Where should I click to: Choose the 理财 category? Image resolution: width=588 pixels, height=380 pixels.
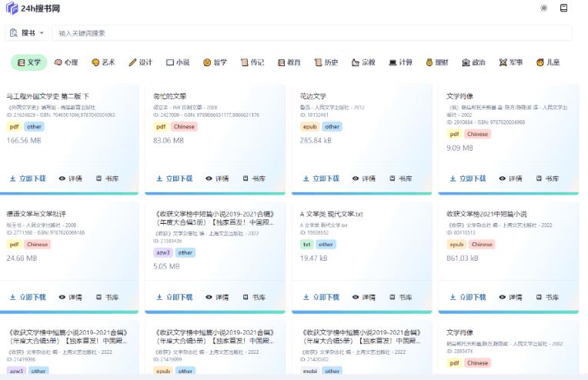pyautogui.click(x=437, y=62)
